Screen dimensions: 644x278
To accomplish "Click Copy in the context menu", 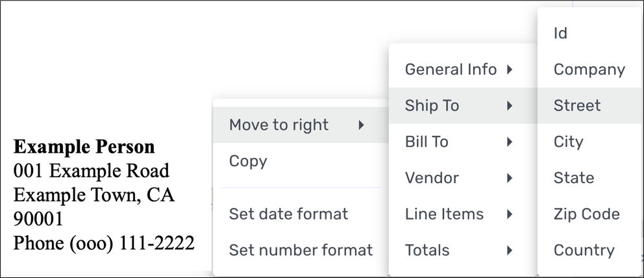I will (x=248, y=161).
